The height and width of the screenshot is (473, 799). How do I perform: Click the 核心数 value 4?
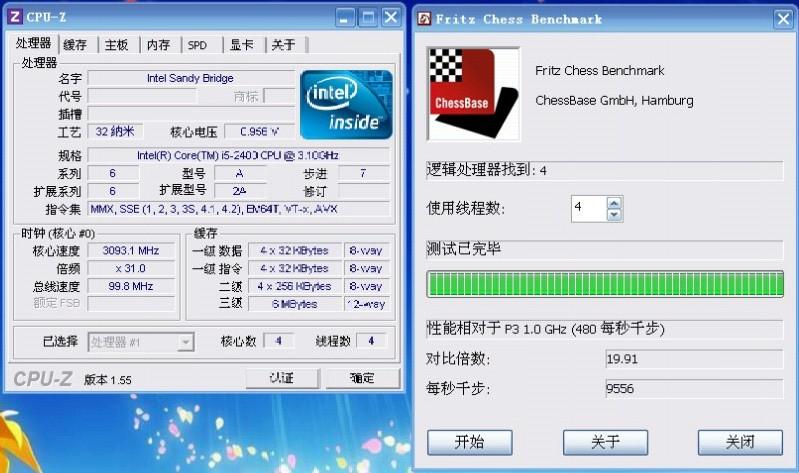(x=279, y=341)
